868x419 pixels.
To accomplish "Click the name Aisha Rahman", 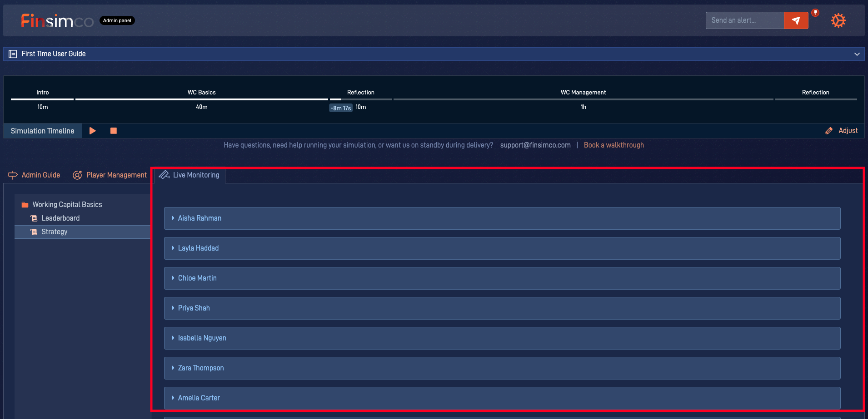I will coord(200,218).
